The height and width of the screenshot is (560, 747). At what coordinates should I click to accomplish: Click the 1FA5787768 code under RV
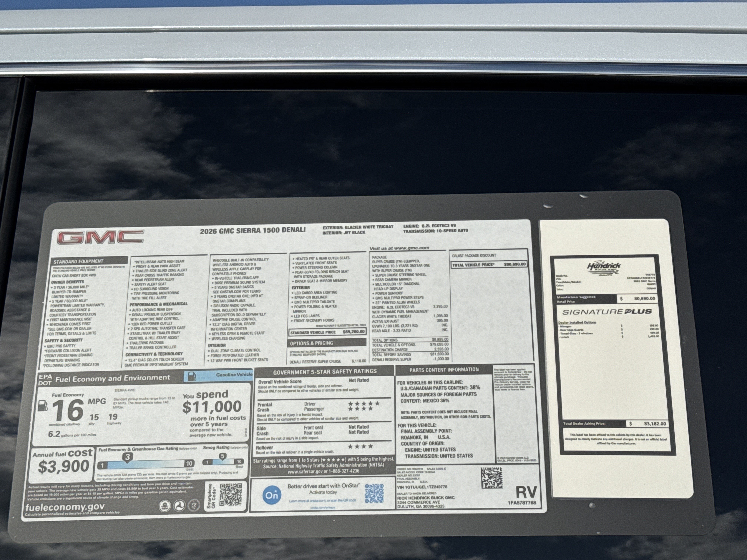point(521,503)
